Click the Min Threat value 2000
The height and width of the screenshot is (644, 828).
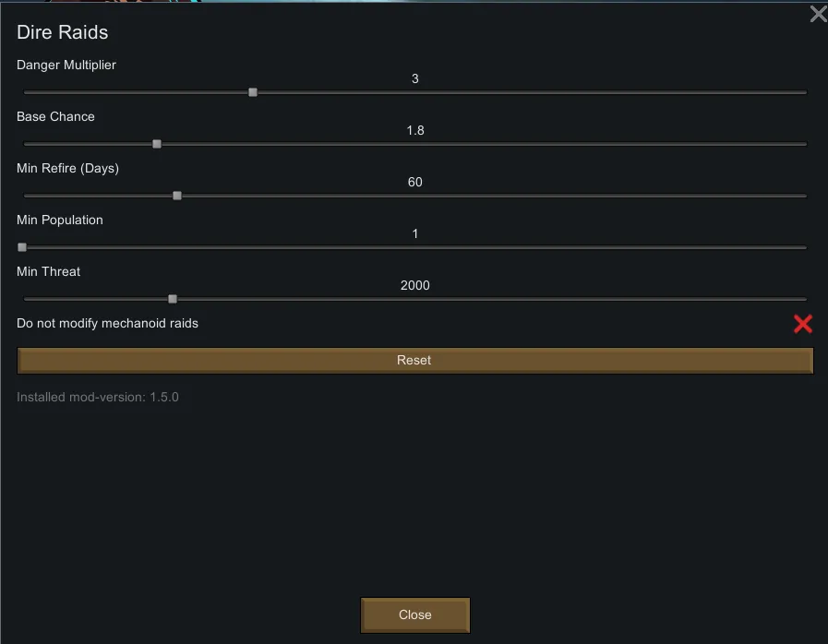pos(415,286)
